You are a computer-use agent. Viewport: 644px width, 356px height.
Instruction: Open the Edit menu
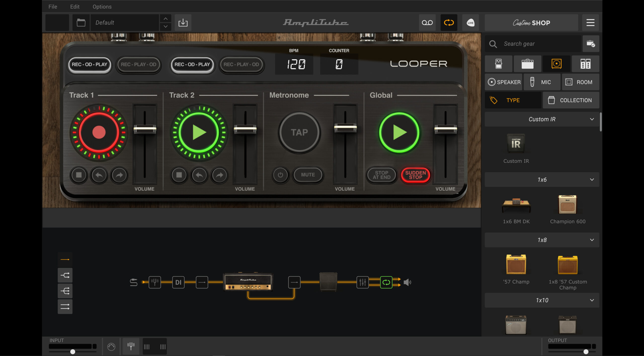tap(75, 7)
